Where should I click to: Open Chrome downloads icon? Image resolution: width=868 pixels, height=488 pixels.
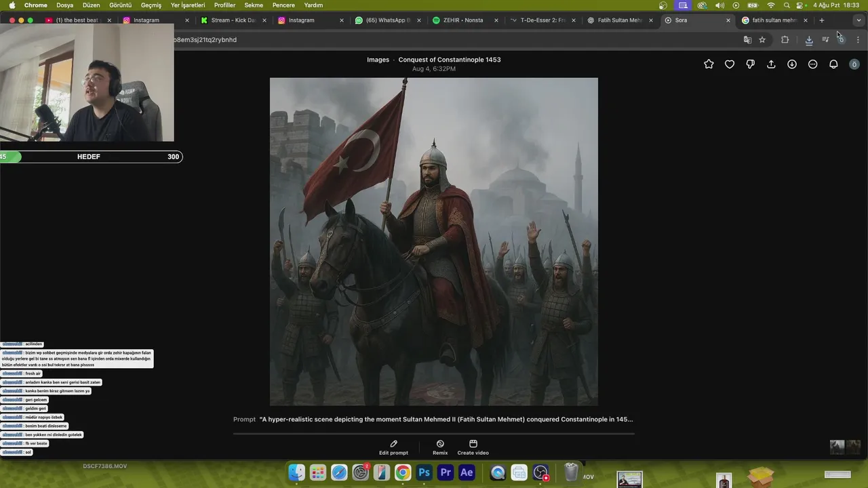point(809,40)
